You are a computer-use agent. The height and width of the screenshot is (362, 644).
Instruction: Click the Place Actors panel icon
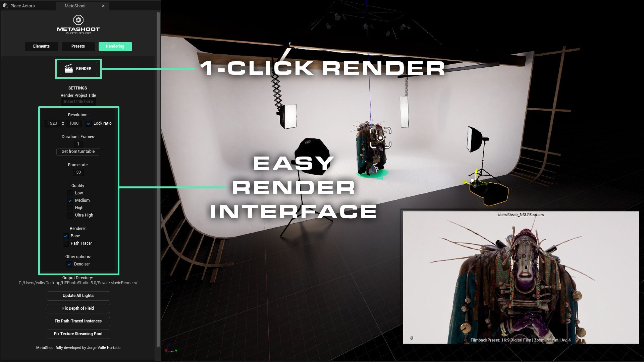[x=5, y=6]
